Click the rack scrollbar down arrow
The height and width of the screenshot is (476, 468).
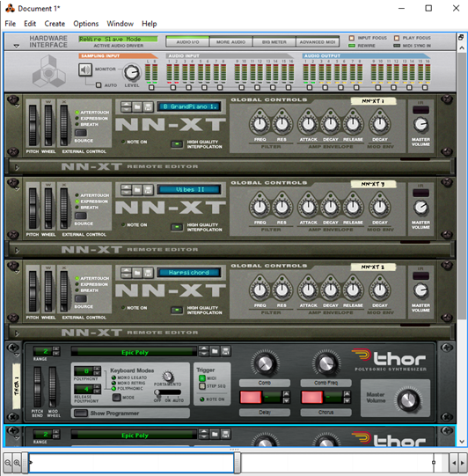[x=461, y=442]
